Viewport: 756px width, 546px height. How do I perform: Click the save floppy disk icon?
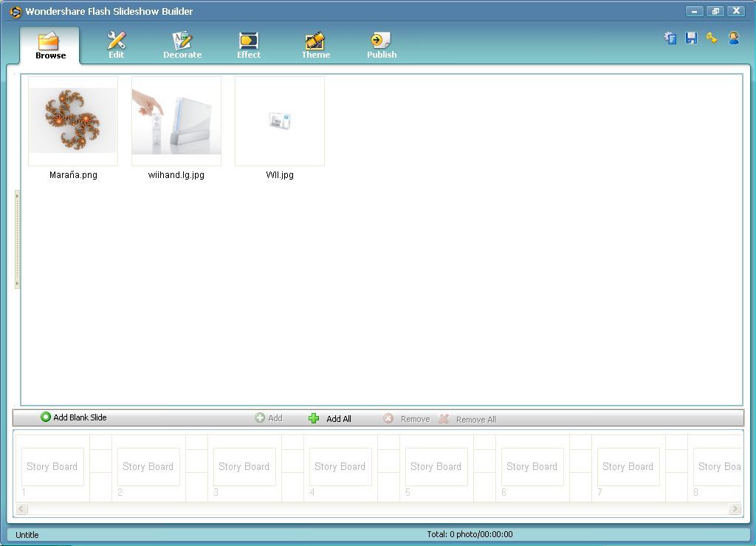click(x=691, y=38)
